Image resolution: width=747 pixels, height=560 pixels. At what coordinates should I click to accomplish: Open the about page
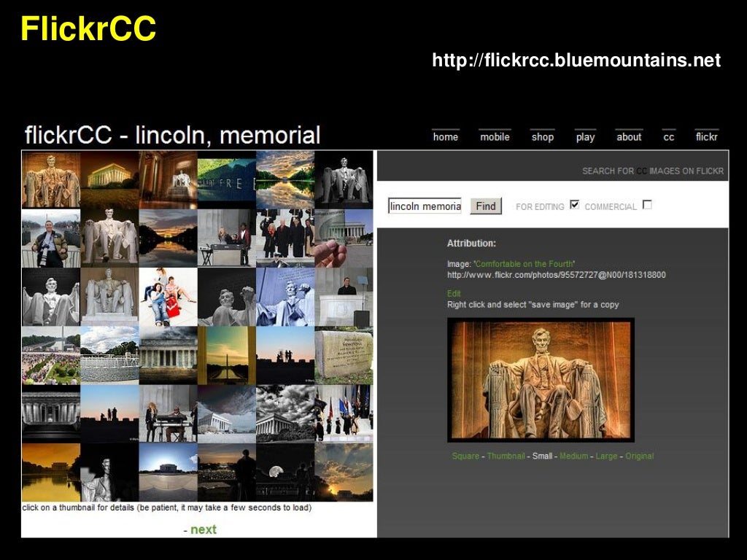pos(629,137)
